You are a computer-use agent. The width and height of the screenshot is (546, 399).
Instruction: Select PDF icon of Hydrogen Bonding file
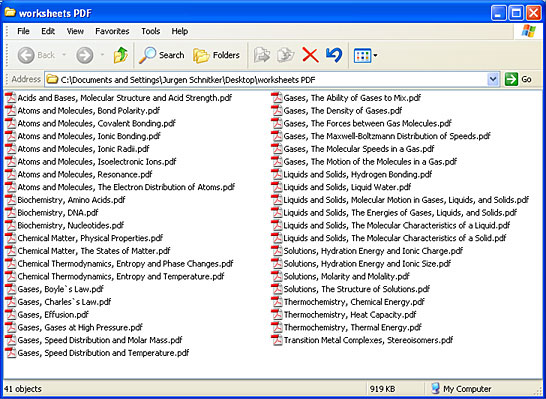(277, 174)
